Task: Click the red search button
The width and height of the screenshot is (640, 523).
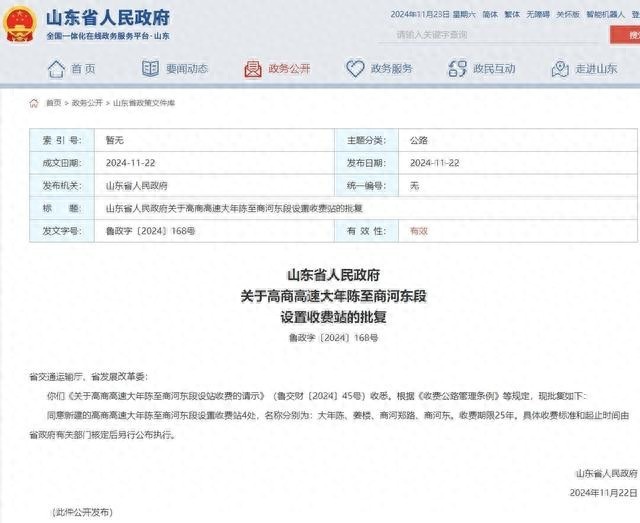Action: tap(625, 35)
